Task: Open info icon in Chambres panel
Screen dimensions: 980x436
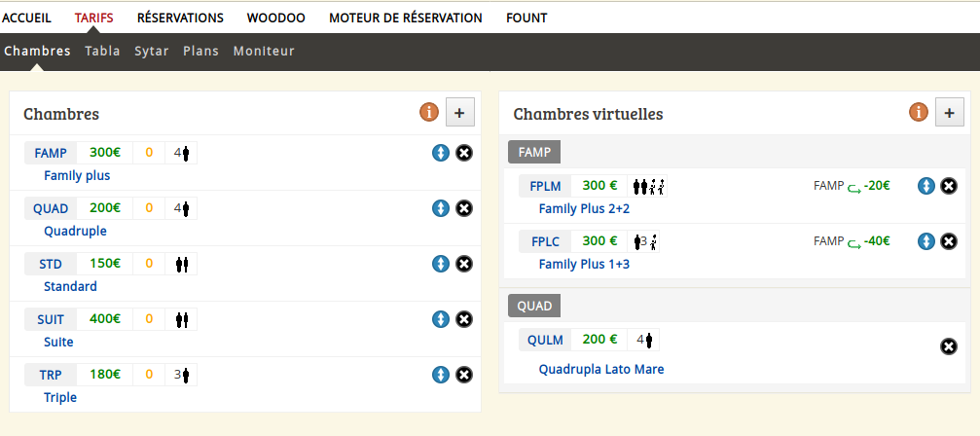Action: click(x=429, y=113)
